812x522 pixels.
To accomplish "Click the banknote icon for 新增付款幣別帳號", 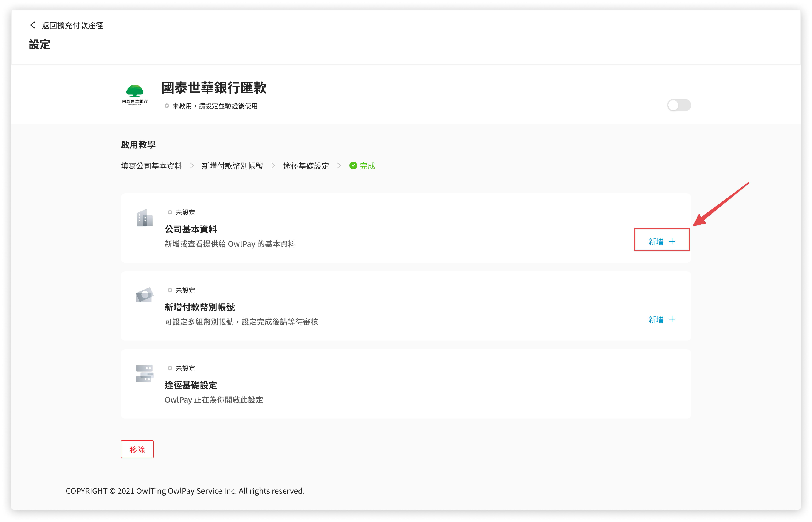I will 145,295.
